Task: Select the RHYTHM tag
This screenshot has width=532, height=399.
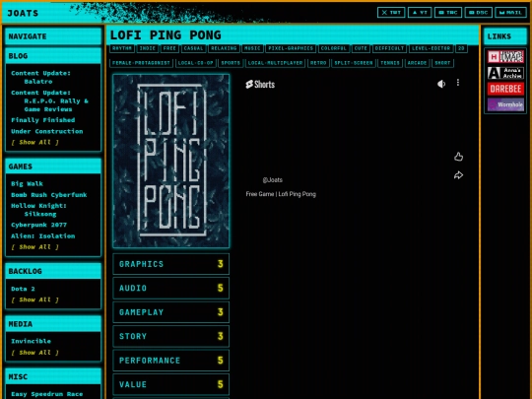Action: tap(122, 48)
